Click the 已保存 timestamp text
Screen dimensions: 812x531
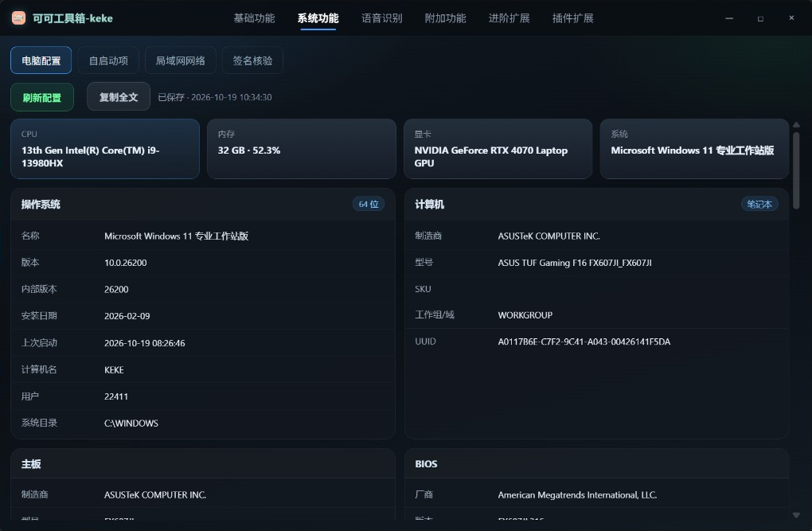pyautogui.click(x=214, y=97)
